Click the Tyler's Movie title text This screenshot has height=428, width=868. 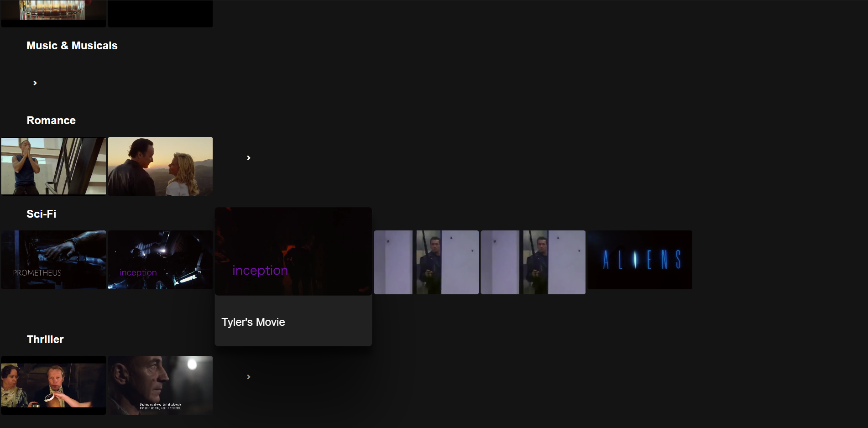[x=253, y=322]
